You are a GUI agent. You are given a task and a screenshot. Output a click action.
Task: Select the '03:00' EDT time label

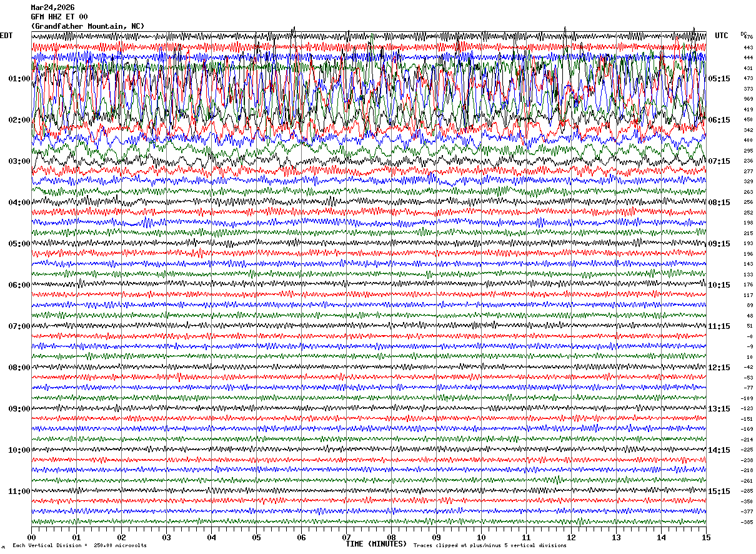click(x=19, y=161)
